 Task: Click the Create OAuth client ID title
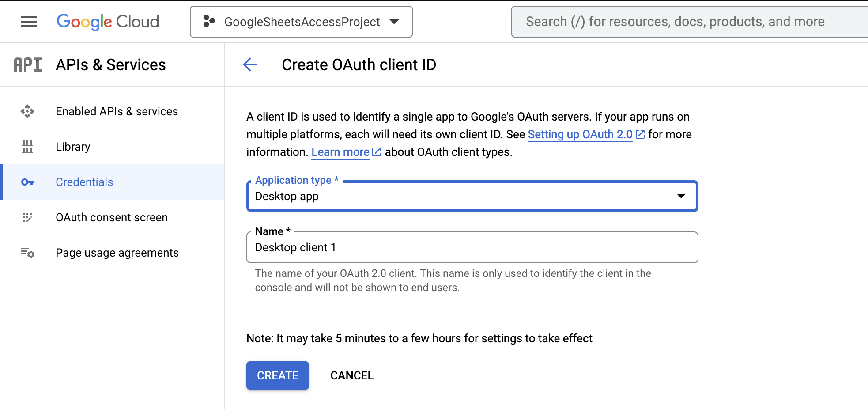click(x=359, y=65)
